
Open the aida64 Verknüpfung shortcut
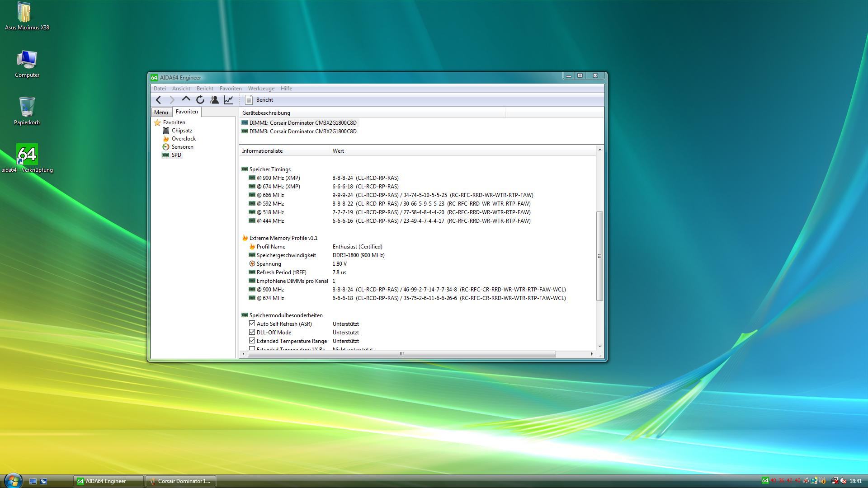(27, 158)
